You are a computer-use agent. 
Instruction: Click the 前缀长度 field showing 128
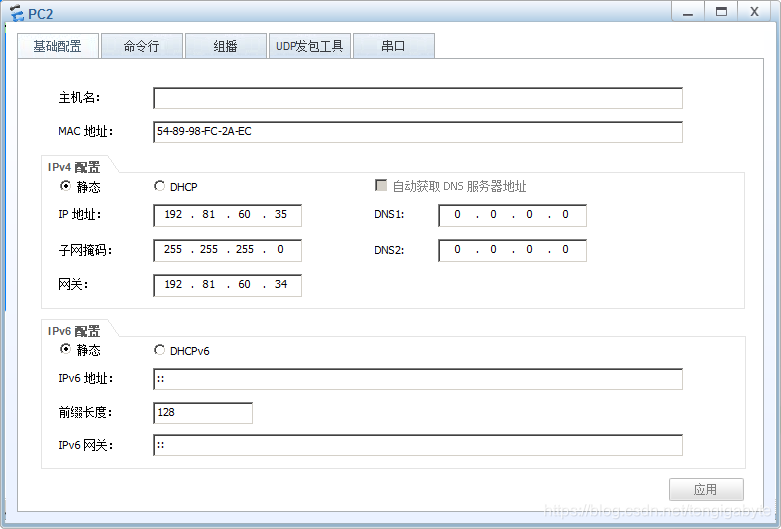point(203,413)
